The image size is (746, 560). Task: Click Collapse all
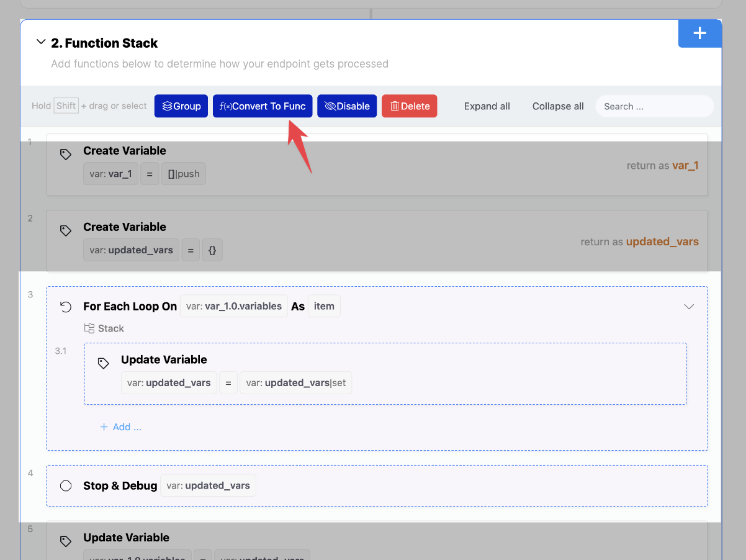558,106
